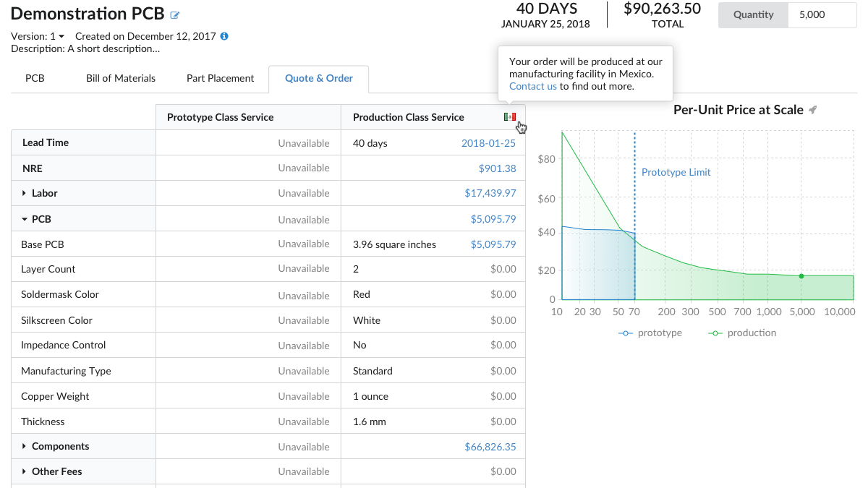Click the Mexico flag icon on Production Class Service

(509, 116)
